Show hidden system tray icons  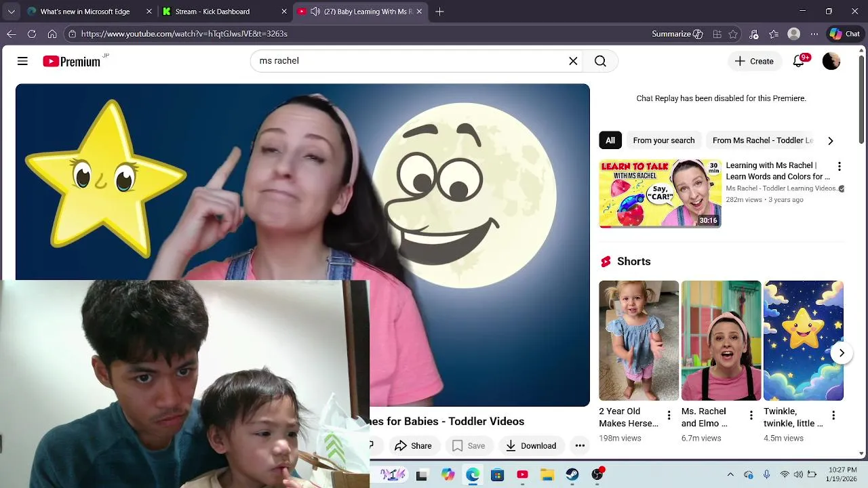coord(730,475)
